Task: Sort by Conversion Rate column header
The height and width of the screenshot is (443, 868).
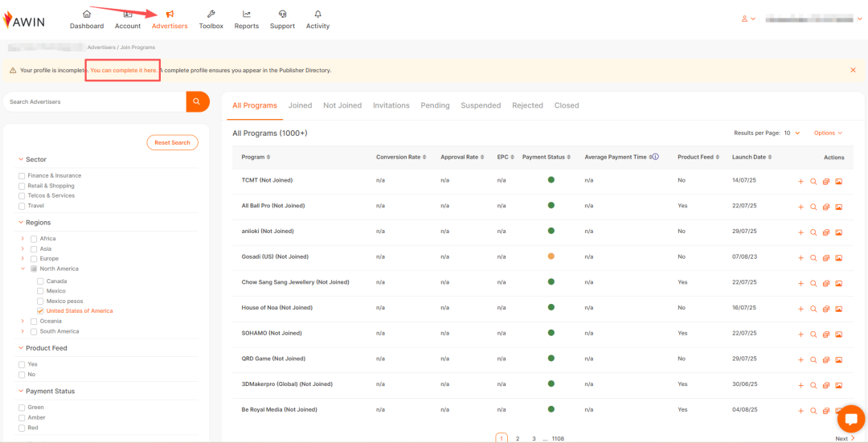Action: [401, 158]
